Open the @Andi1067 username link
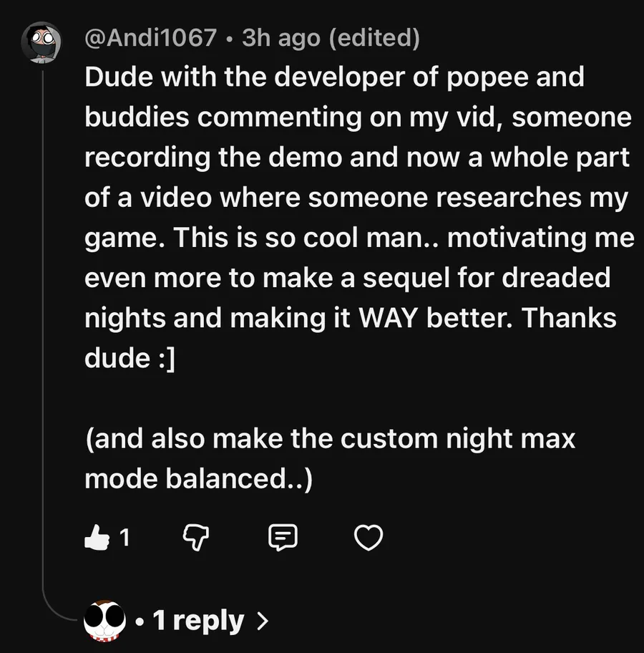The width and height of the screenshot is (644, 653). (150, 37)
